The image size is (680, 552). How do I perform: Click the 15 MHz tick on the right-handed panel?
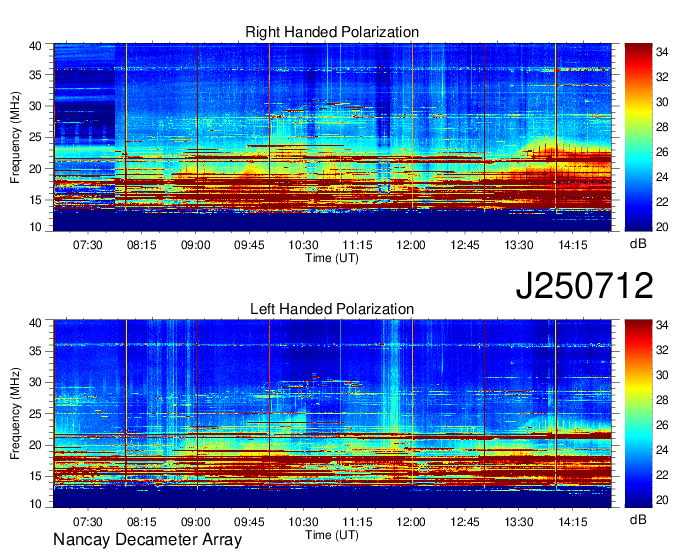36,200
